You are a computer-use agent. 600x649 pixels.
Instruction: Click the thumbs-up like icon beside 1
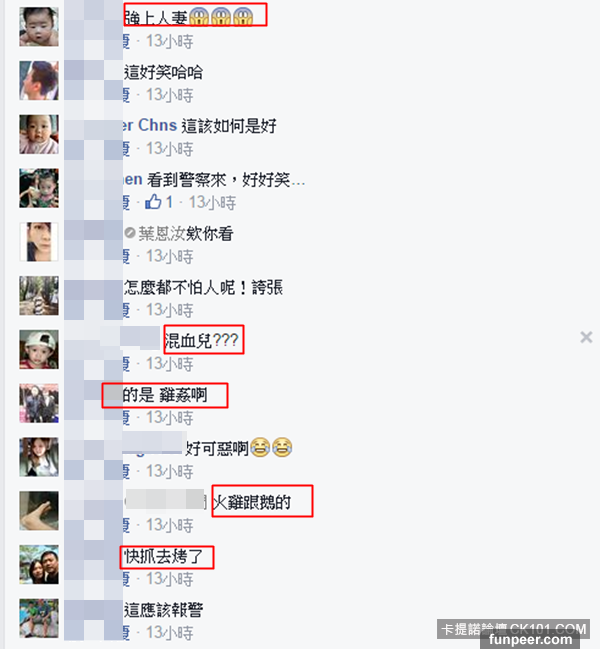coord(153,202)
